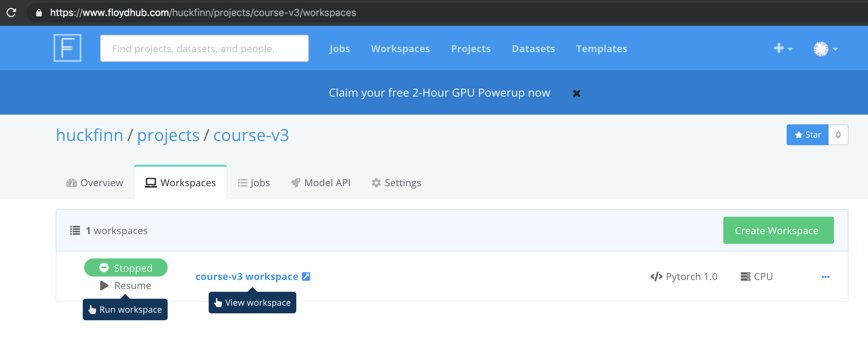
Task: Click the FloydHub logo icon
Action: click(x=67, y=48)
